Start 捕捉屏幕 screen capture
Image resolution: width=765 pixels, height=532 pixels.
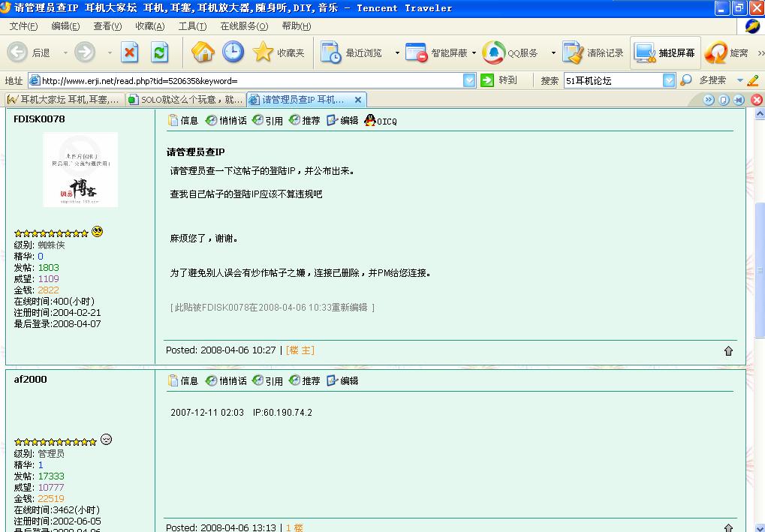pos(665,53)
